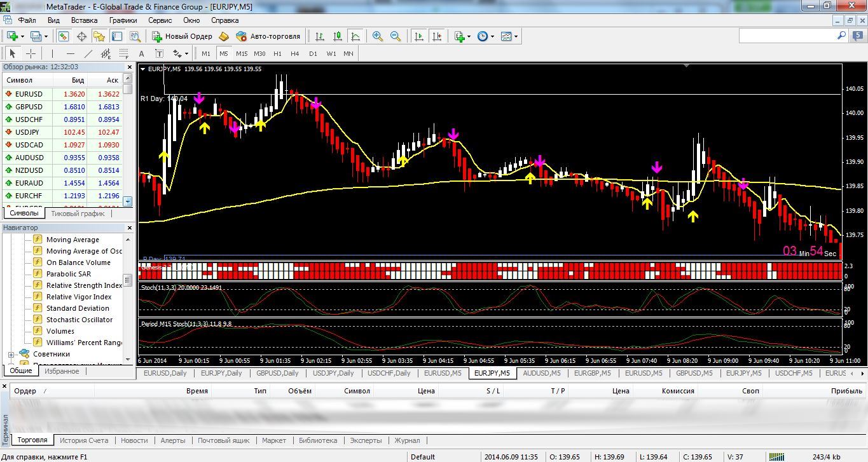The width and height of the screenshot is (868, 462).
Task: Draw a vertical line on the chart
Action: pos(52,54)
